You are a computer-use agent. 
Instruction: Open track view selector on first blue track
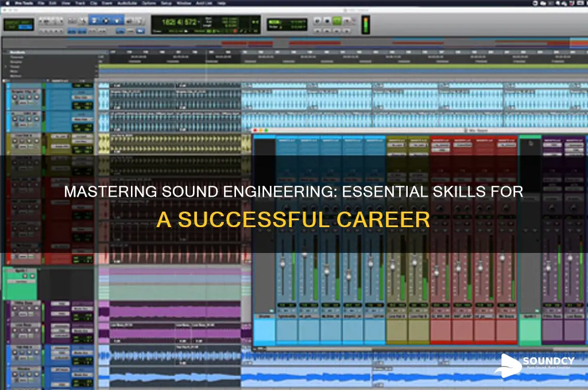click(23, 103)
